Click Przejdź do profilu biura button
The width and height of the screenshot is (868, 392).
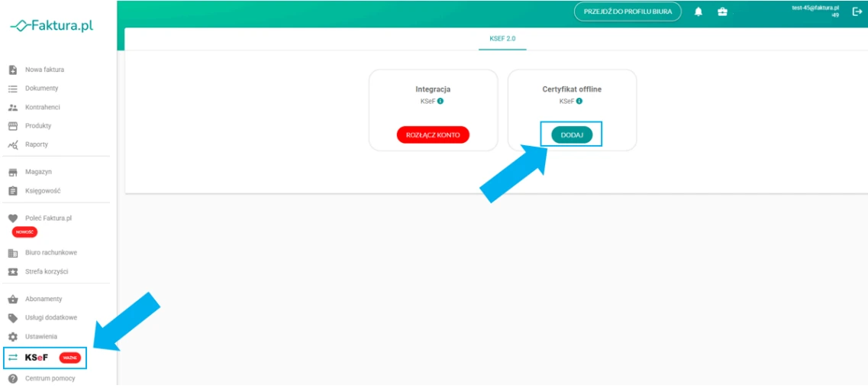coord(628,11)
